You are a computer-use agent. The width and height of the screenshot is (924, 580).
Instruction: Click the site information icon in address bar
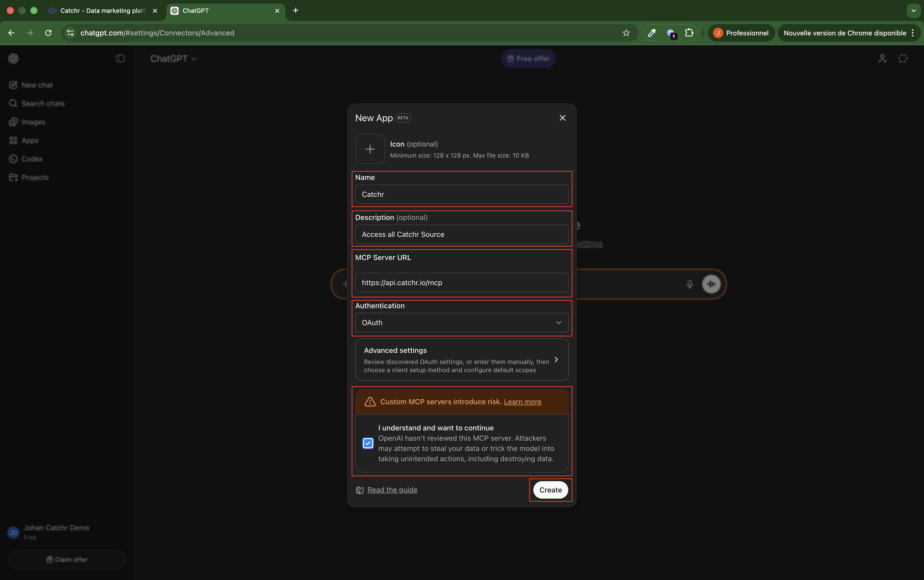70,33
